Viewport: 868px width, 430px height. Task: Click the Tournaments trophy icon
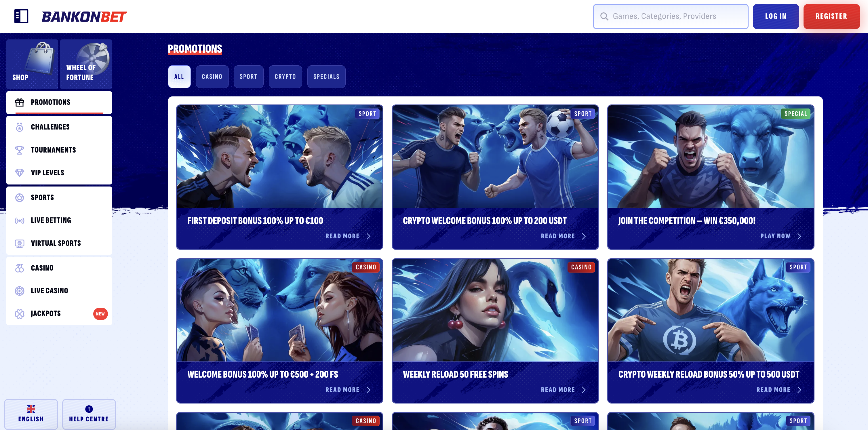point(20,150)
